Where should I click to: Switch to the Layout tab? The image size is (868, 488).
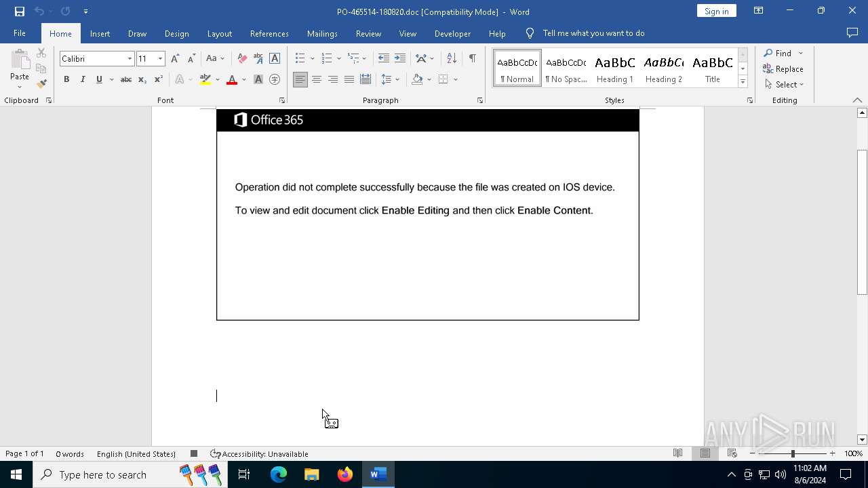[219, 33]
